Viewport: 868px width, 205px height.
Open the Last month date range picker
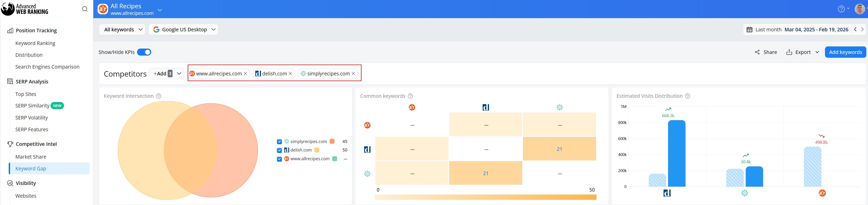click(x=797, y=29)
